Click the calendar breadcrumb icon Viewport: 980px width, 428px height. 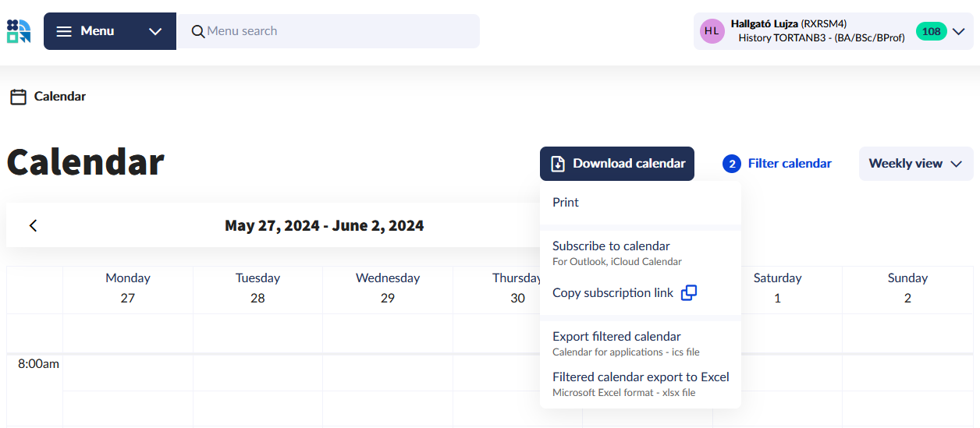(x=18, y=97)
